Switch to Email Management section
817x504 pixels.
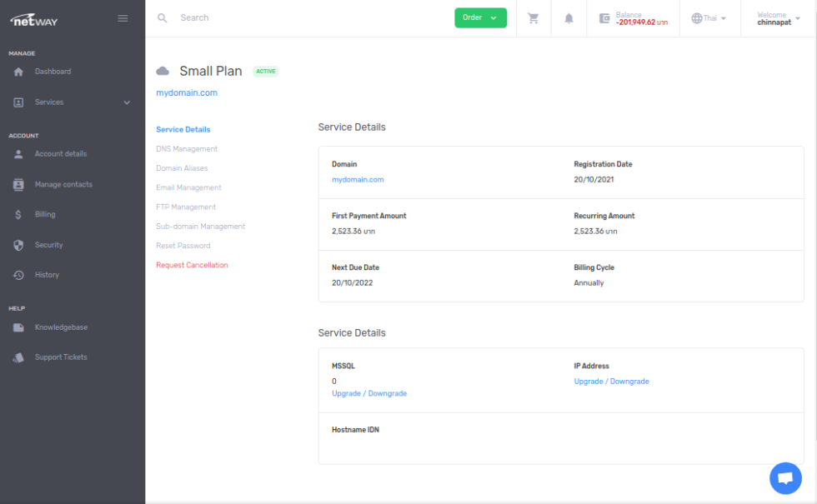188,187
